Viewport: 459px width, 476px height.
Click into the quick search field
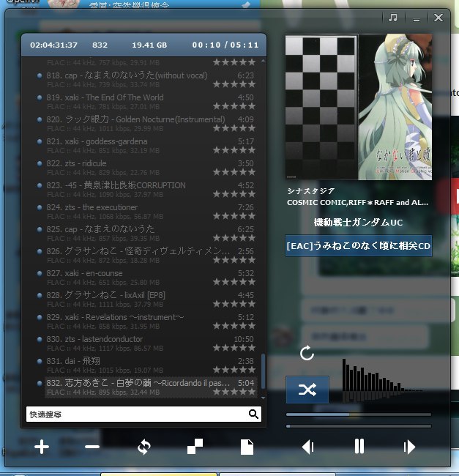coord(135,414)
